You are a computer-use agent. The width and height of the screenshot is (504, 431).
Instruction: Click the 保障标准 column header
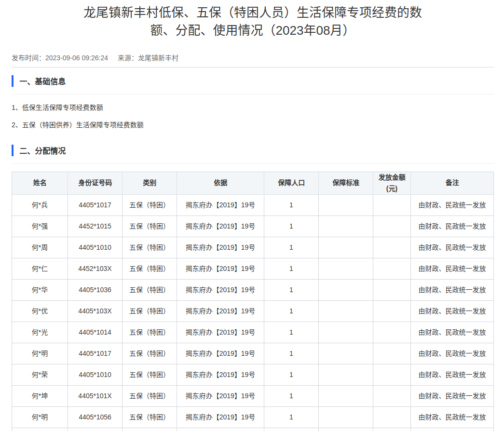(346, 183)
